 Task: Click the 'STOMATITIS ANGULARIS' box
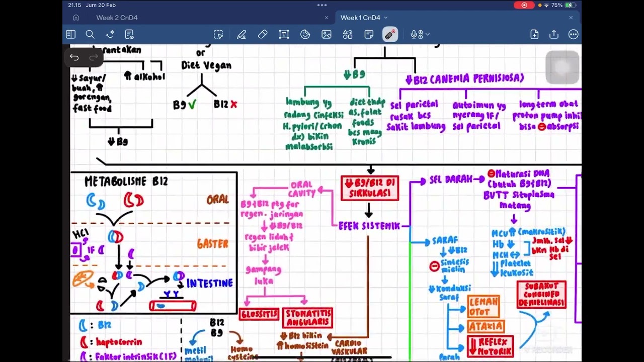click(x=307, y=318)
